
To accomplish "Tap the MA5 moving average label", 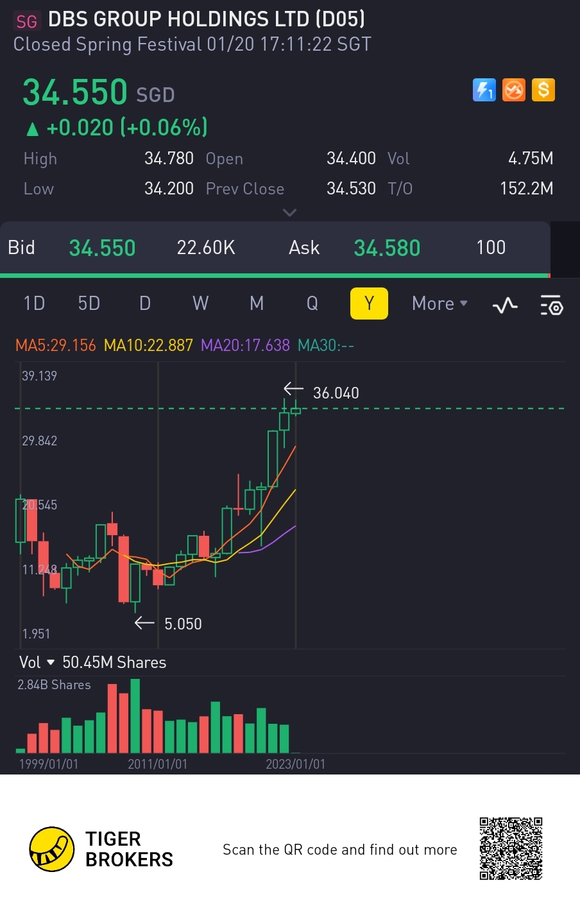I will point(56,345).
